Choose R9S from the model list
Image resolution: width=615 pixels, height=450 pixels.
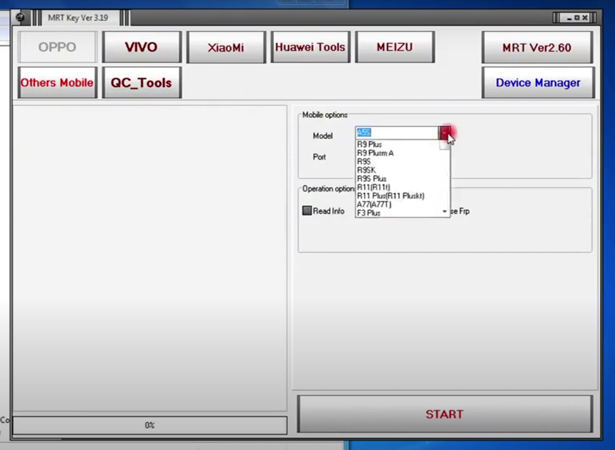(x=364, y=161)
